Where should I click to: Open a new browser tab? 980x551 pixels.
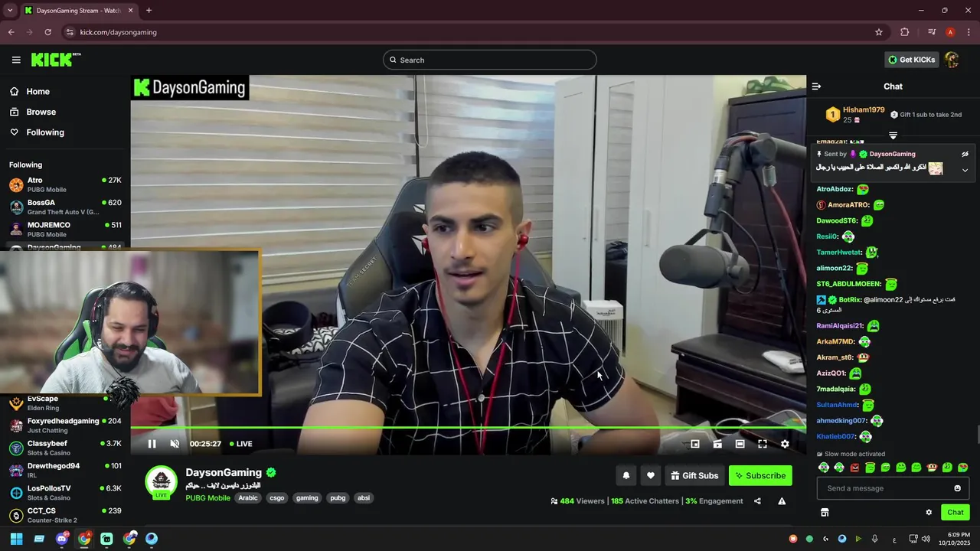tap(149, 11)
